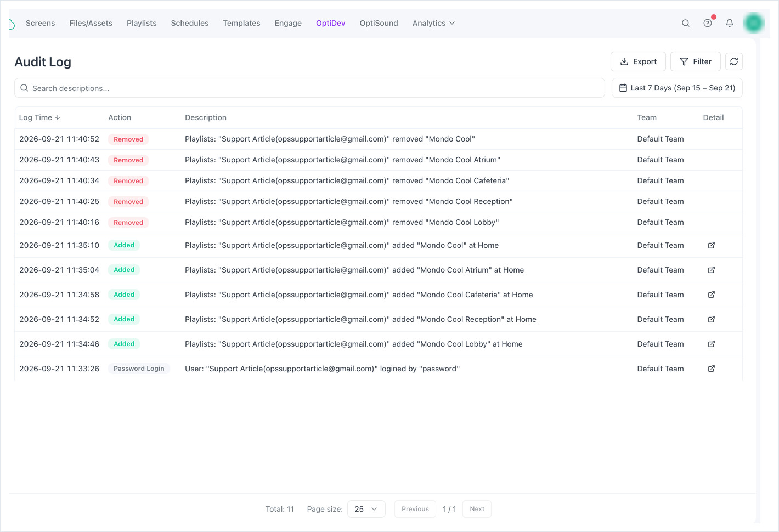Viewport: 779px width, 532px height.
Task: Open detail link for Password Login entry
Action: pyautogui.click(x=712, y=369)
